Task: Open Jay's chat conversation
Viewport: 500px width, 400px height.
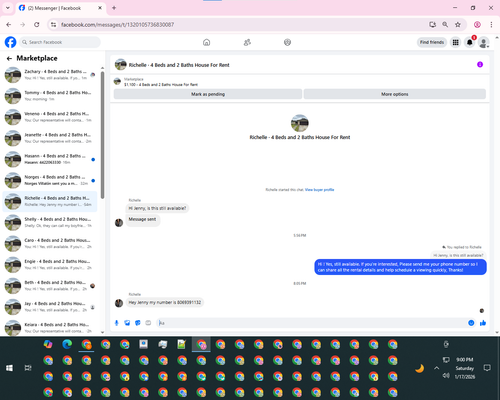Action: pos(50,307)
